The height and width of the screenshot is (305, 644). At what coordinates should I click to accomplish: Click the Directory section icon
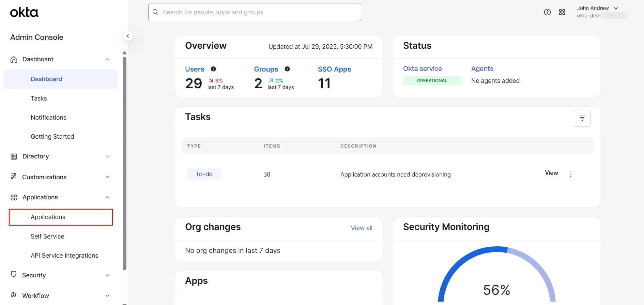pyautogui.click(x=14, y=156)
